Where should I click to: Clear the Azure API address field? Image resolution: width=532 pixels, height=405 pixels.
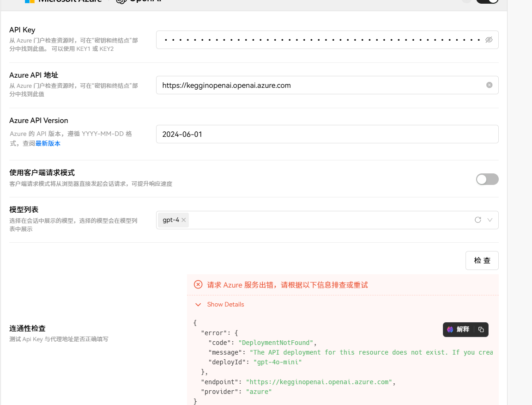[x=489, y=85]
